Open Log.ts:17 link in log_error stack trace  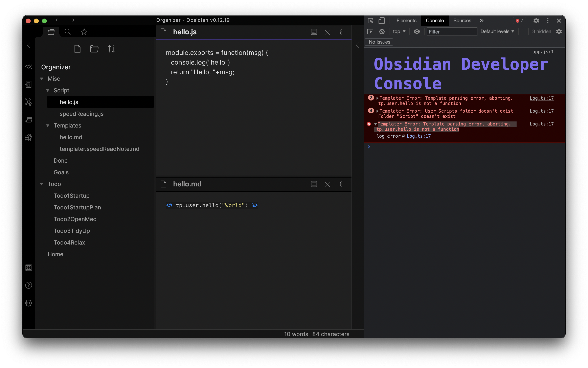[x=418, y=136]
